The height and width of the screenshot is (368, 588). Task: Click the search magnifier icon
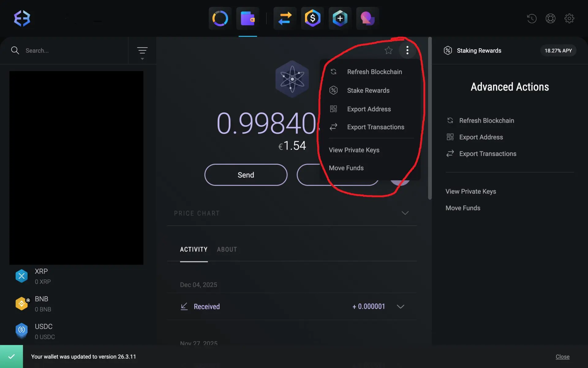pyautogui.click(x=15, y=50)
